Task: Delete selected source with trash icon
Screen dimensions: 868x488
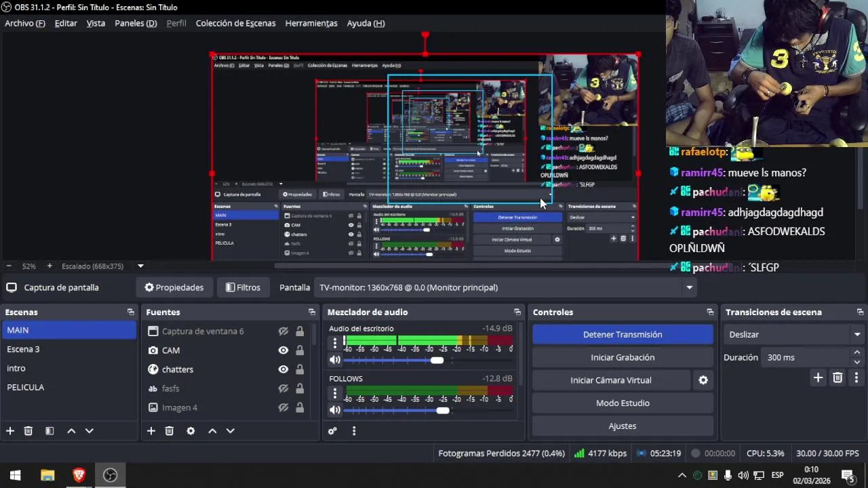Action: pyautogui.click(x=170, y=431)
